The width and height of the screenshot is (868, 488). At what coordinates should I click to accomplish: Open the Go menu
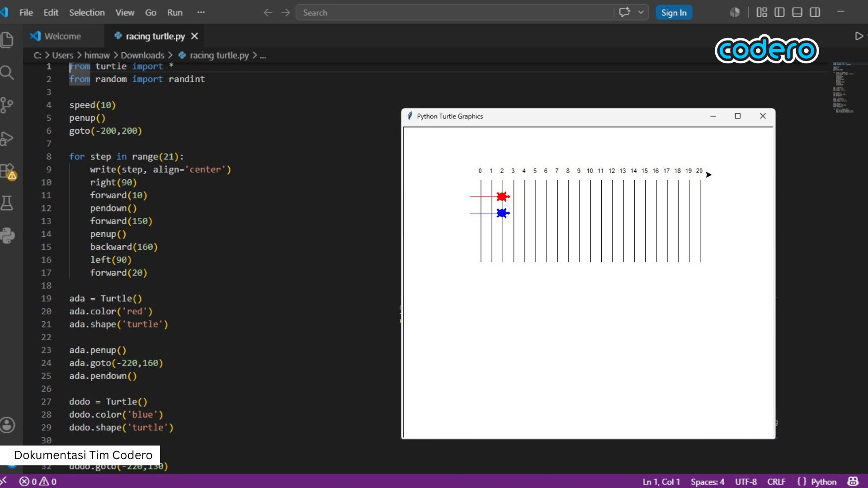coord(151,13)
